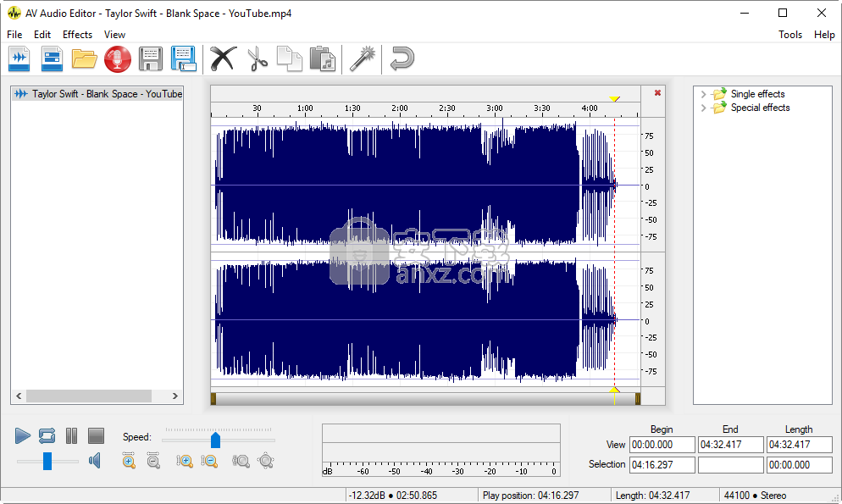Delete selection with the black X icon
This screenshot has height=504, width=842.
coord(223,58)
